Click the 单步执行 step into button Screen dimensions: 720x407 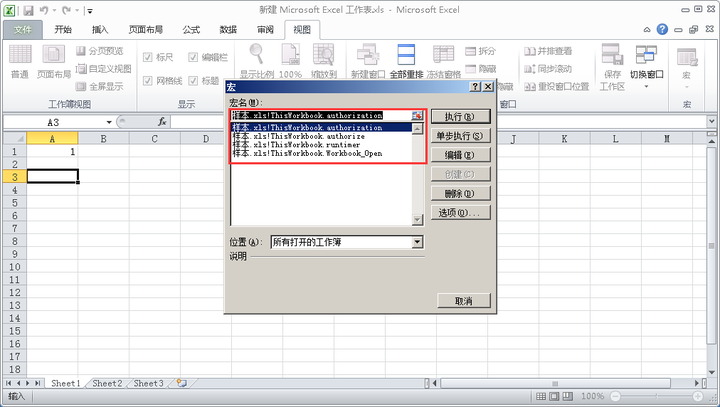461,136
